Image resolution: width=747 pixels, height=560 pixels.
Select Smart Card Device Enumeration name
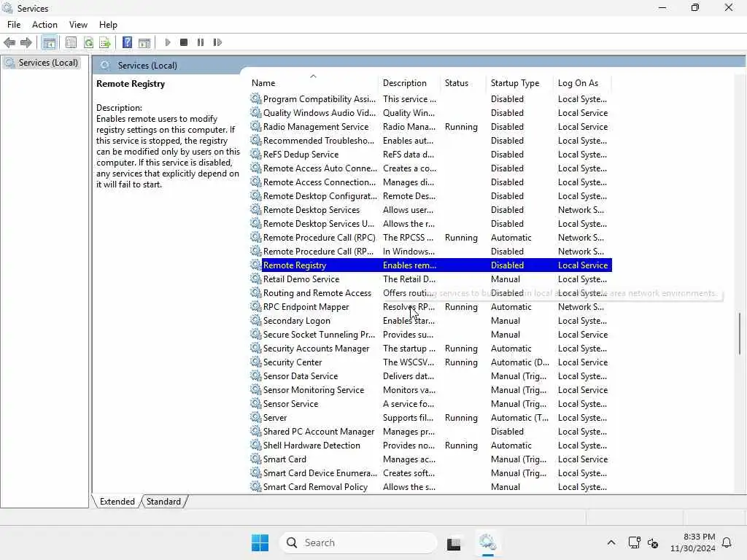(x=320, y=472)
